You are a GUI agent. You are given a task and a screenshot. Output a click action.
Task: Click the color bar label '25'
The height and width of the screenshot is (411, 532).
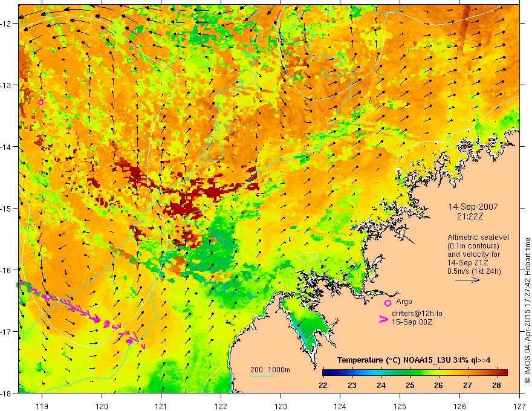pos(410,385)
